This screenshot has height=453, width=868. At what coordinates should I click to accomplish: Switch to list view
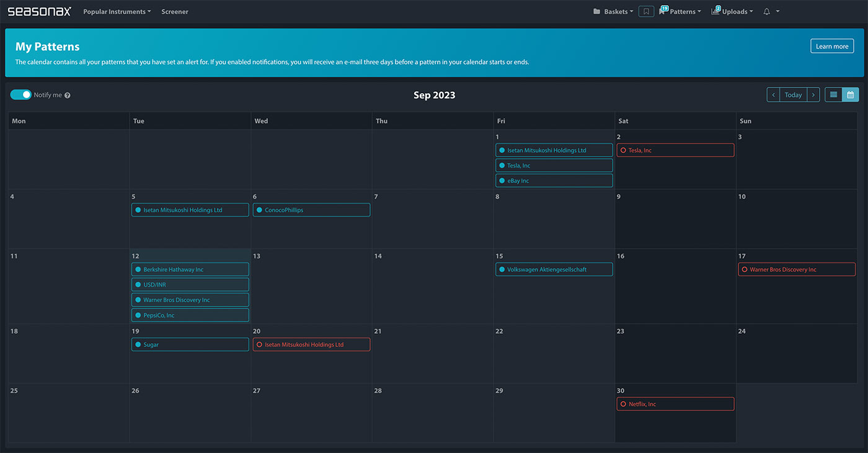[833, 95]
